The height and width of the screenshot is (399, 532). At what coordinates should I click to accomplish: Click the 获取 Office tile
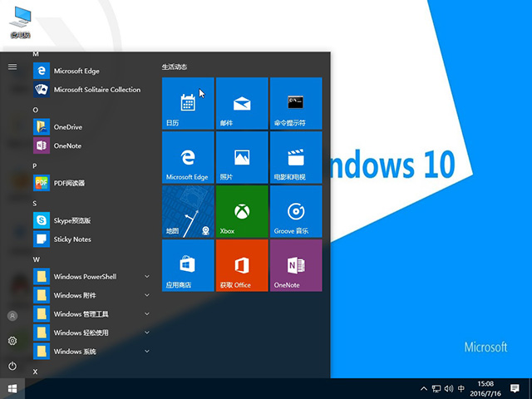(x=241, y=265)
